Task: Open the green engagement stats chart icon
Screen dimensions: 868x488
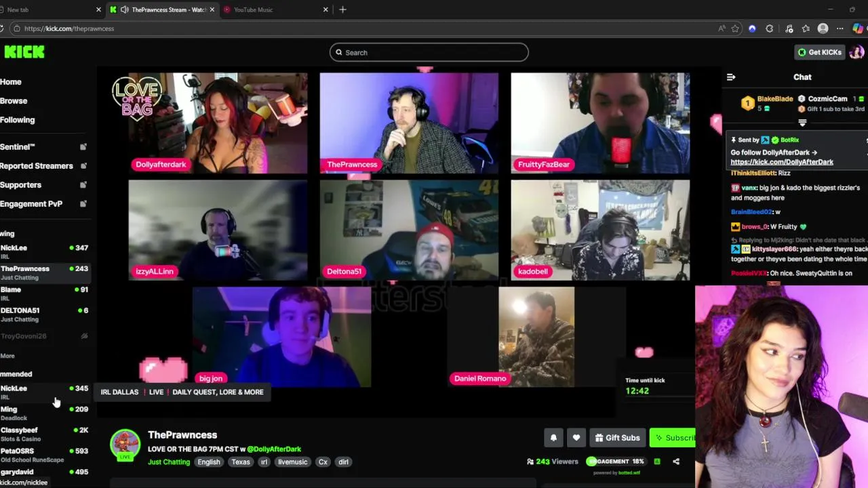Action: tap(657, 462)
